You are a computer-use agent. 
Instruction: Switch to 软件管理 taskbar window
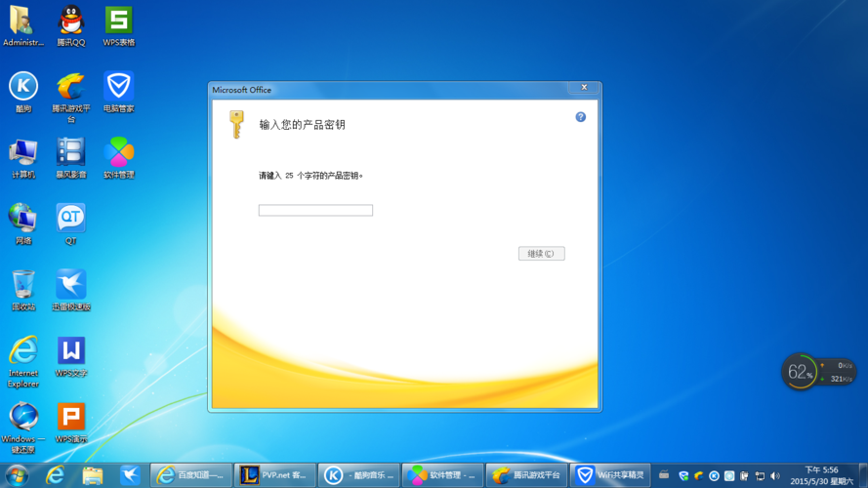[x=442, y=475]
